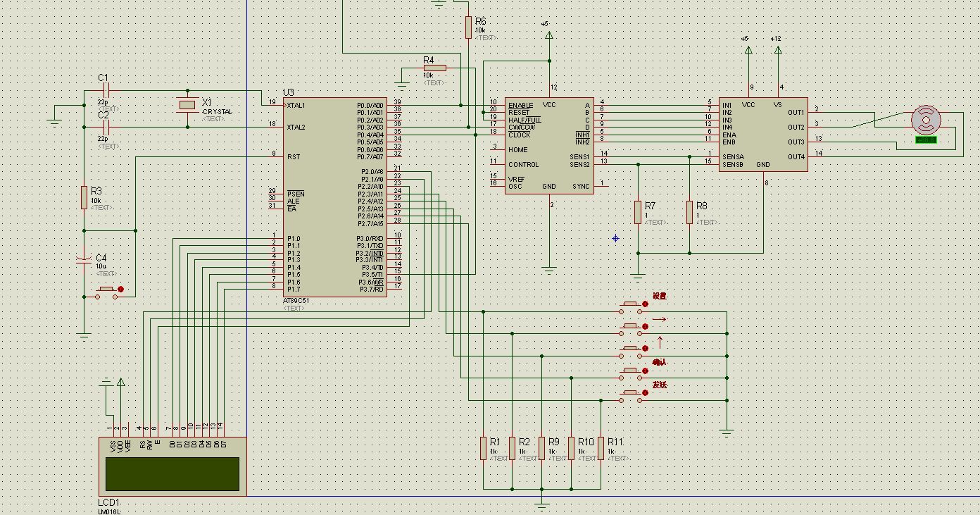
Task: Click the PSEN pin label on U3
Action: click(x=296, y=194)
